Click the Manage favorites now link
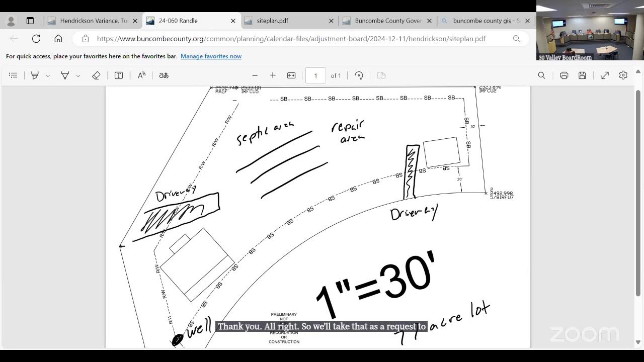The width and height of the screenshot is (644, 362). pyautogui.click(x=211, y=56)
